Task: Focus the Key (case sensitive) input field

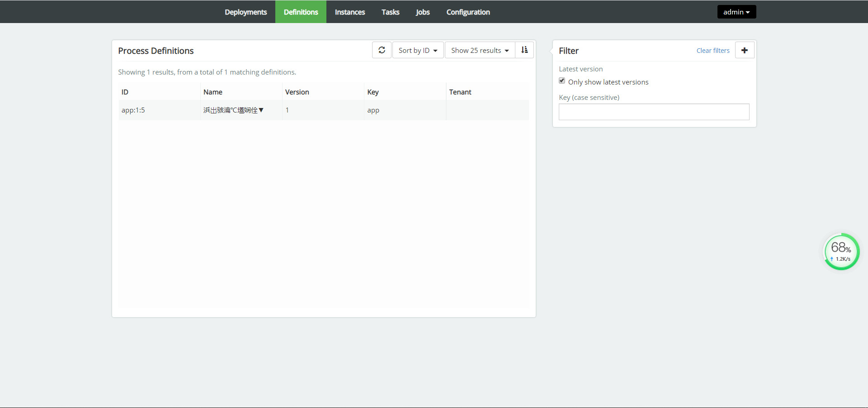Action: 654,112
